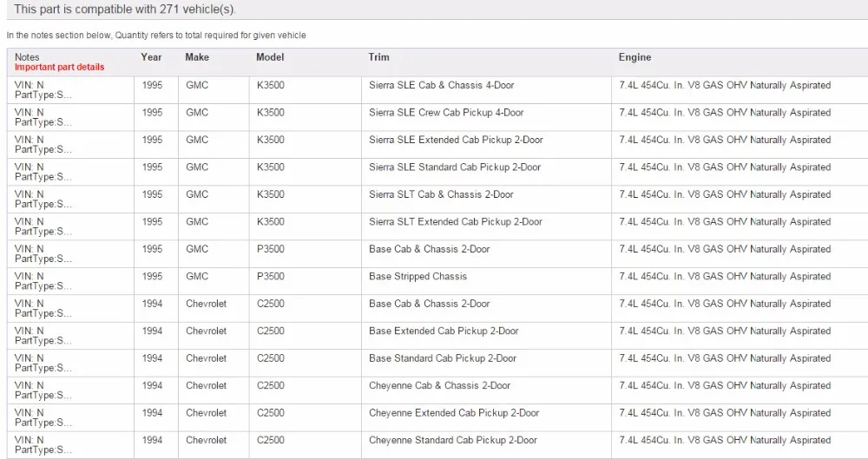
Task: Select Sierra SLT Cab & Chassis 2-Door trim
Action: (x=441, y=194)
